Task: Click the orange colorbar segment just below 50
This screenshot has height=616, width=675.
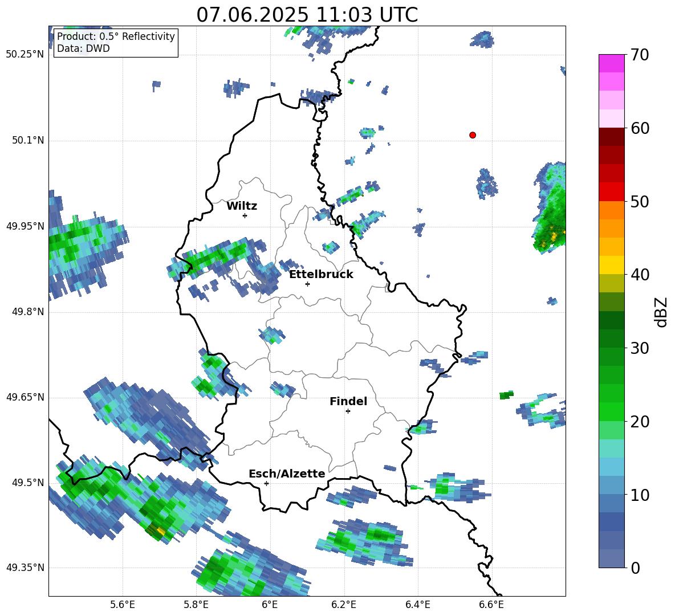Action: 611,210
